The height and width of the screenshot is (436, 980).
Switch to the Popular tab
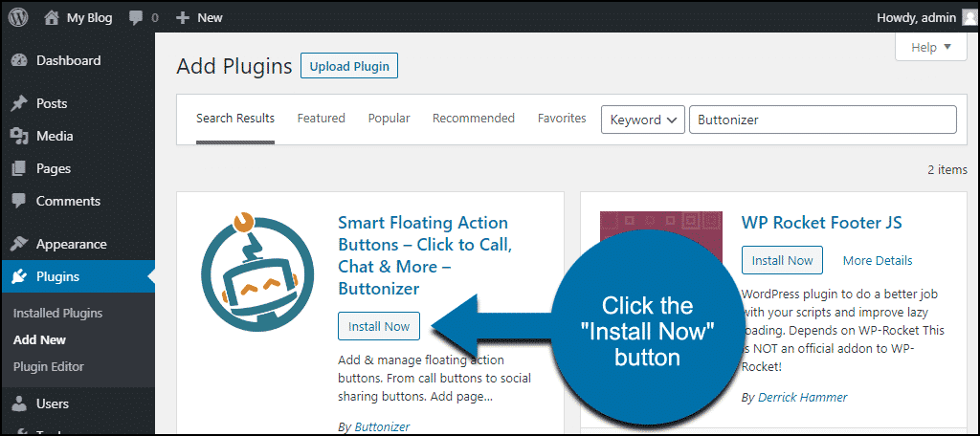389,118
